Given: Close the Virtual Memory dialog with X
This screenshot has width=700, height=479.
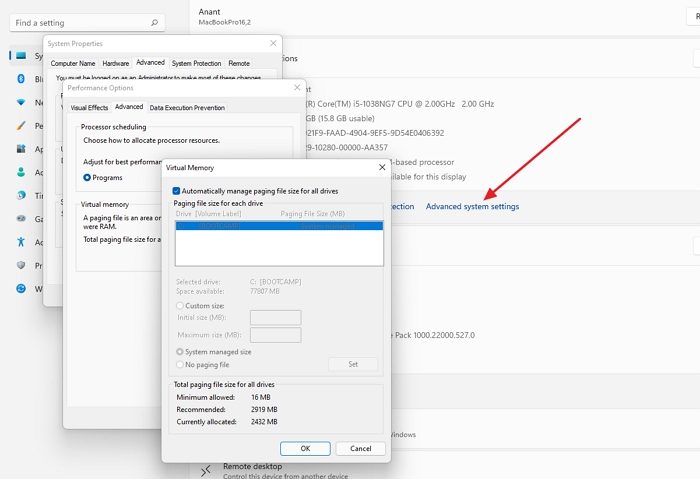Looking at the screenshot, I should [382, 167].
